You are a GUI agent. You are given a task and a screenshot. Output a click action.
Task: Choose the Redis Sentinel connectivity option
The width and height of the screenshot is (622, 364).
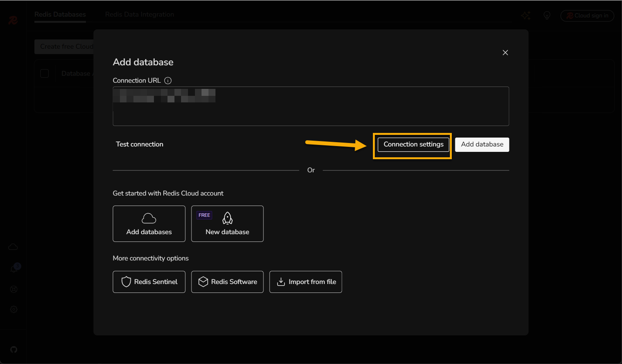click(x=149, y=282)
